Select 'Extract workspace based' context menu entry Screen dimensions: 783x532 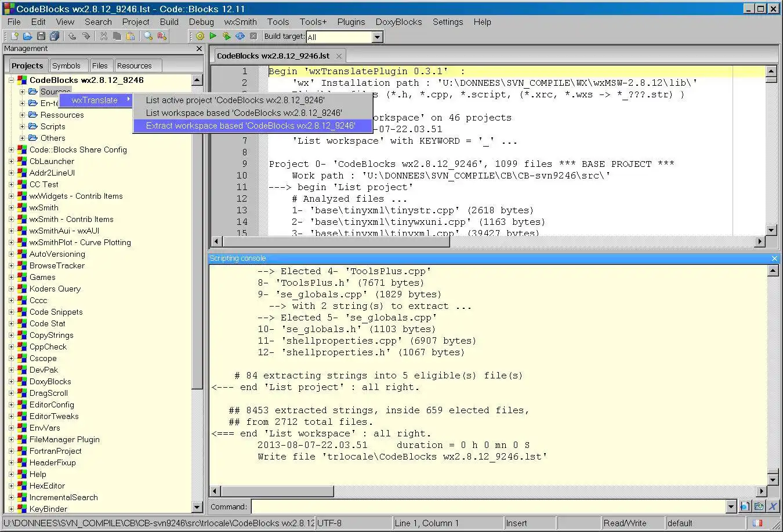pos(252,126)
